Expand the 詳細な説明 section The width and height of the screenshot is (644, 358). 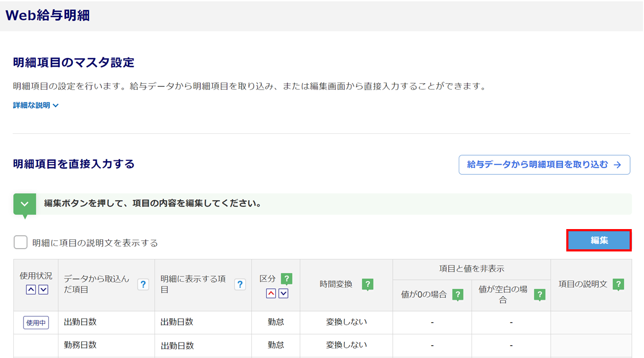pyautogui.click(x=36, y=105)
